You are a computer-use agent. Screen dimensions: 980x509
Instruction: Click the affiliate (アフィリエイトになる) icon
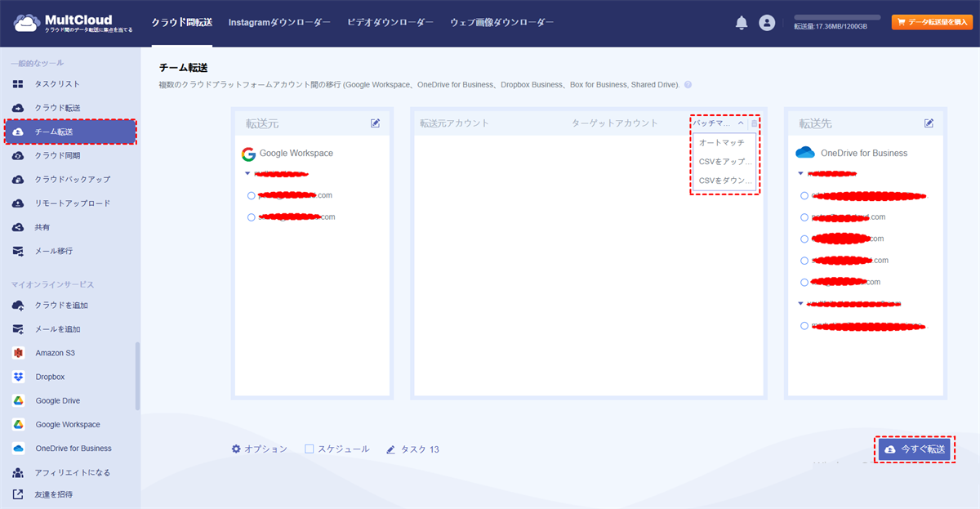point(18,472)
